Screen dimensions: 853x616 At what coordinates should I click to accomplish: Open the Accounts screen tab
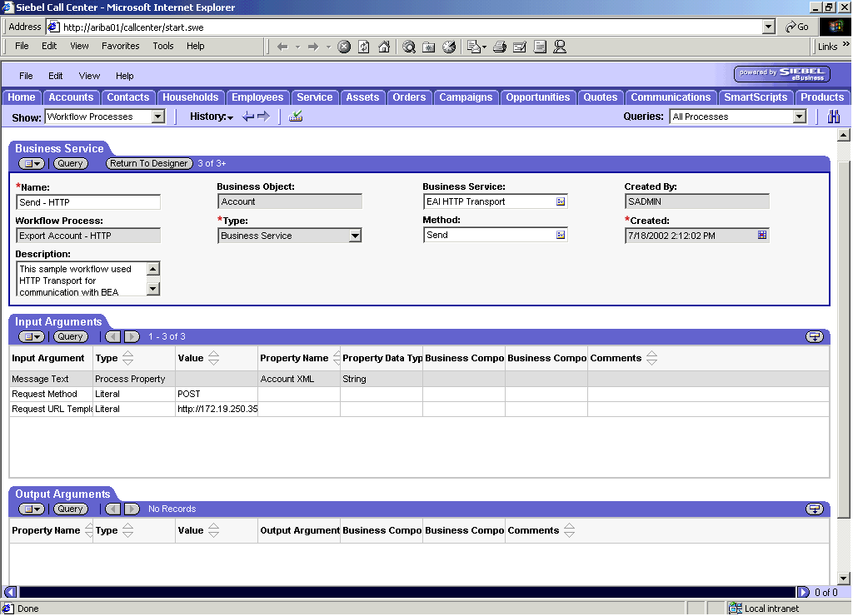(72, 97)
